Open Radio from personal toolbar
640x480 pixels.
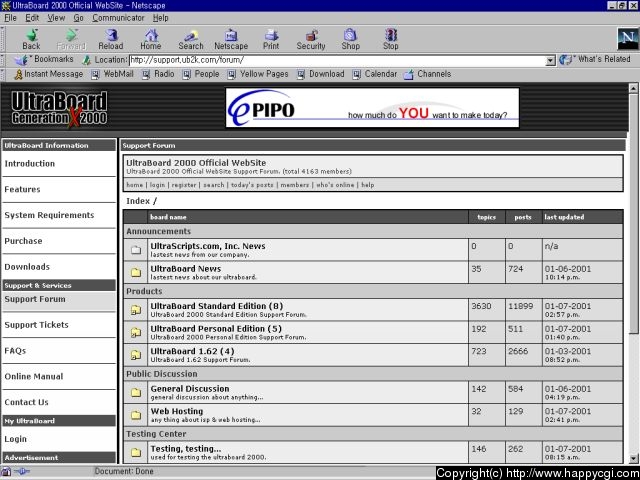(158, 74)
